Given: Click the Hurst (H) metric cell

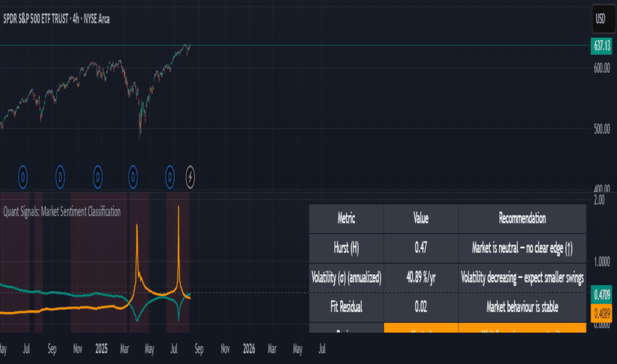Looking at the screenshot, I should coord(346,248).
